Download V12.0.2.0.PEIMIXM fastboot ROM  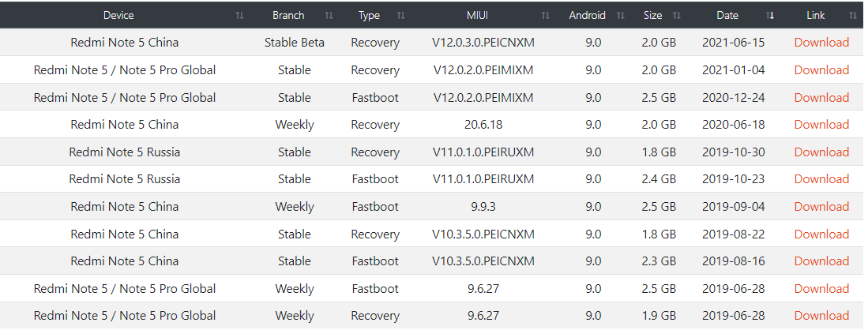pos(821,98)
